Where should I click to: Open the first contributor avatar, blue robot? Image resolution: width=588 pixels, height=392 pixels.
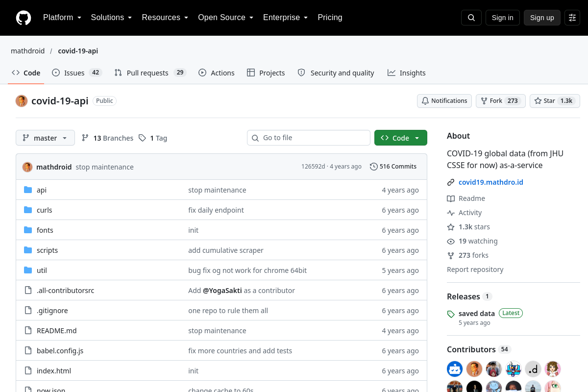[455, 369]
